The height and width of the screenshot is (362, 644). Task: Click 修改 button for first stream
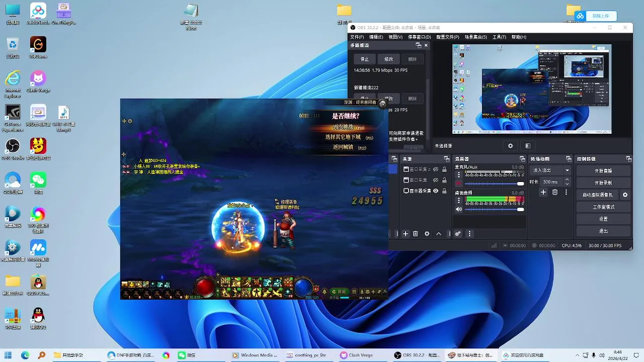point(389,59)
